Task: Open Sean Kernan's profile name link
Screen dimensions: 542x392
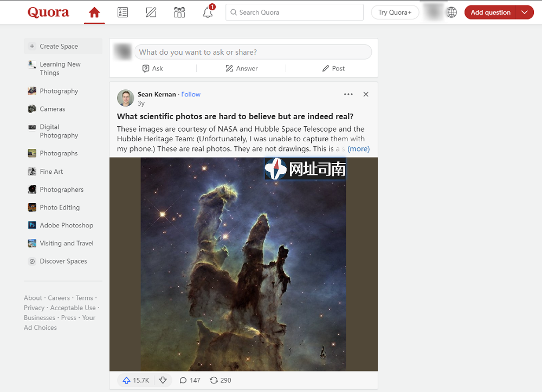Action: 157,94
